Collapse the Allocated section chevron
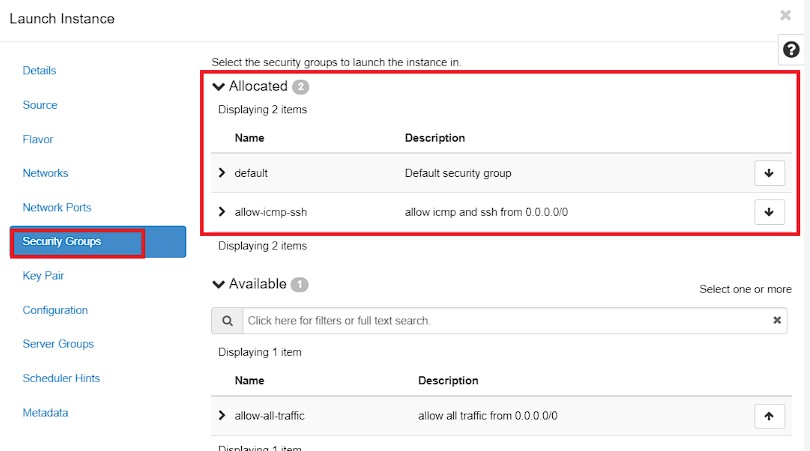The image size is (810, 451). 219,86
